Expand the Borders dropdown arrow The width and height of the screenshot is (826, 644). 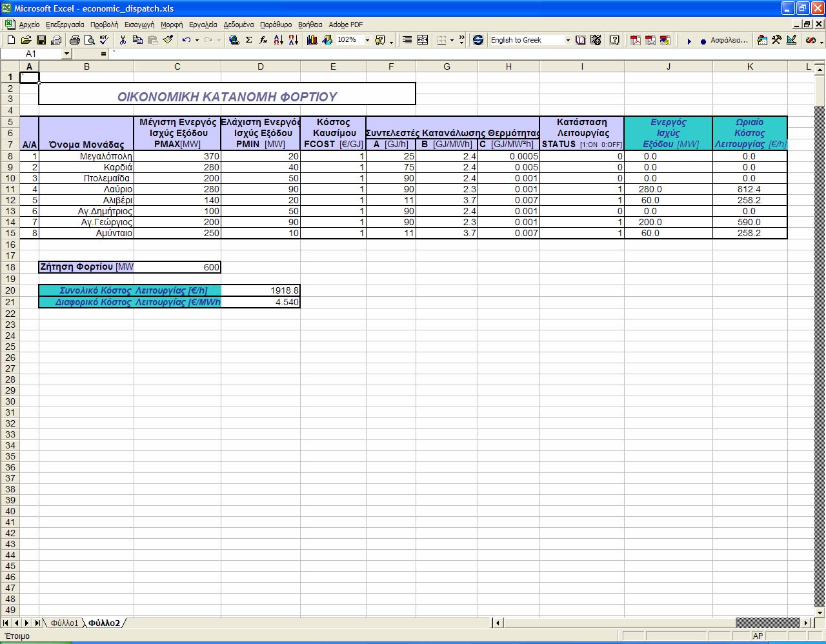coord(452,40)
